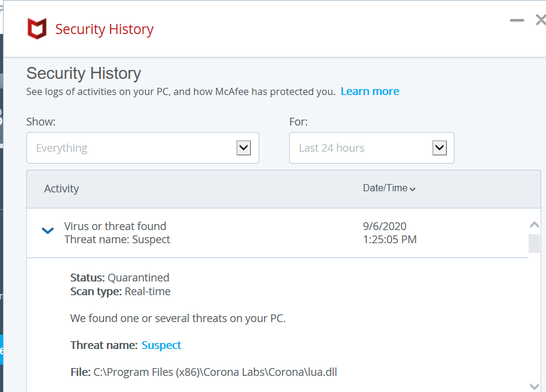Click the Status: Quarantined text
The width and height of the screenshot is (546, 392).
click(x=120, y=277)
